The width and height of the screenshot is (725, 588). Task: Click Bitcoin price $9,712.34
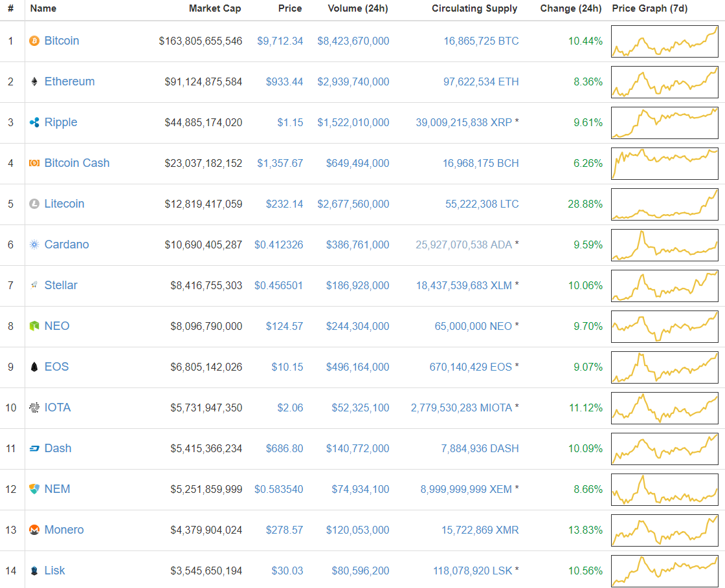pos(280,41)
